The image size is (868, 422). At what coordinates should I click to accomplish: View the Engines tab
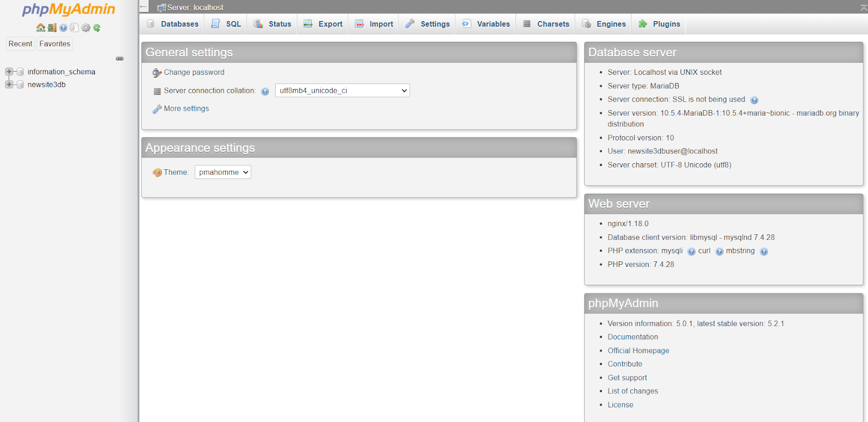tap(604, 24)
